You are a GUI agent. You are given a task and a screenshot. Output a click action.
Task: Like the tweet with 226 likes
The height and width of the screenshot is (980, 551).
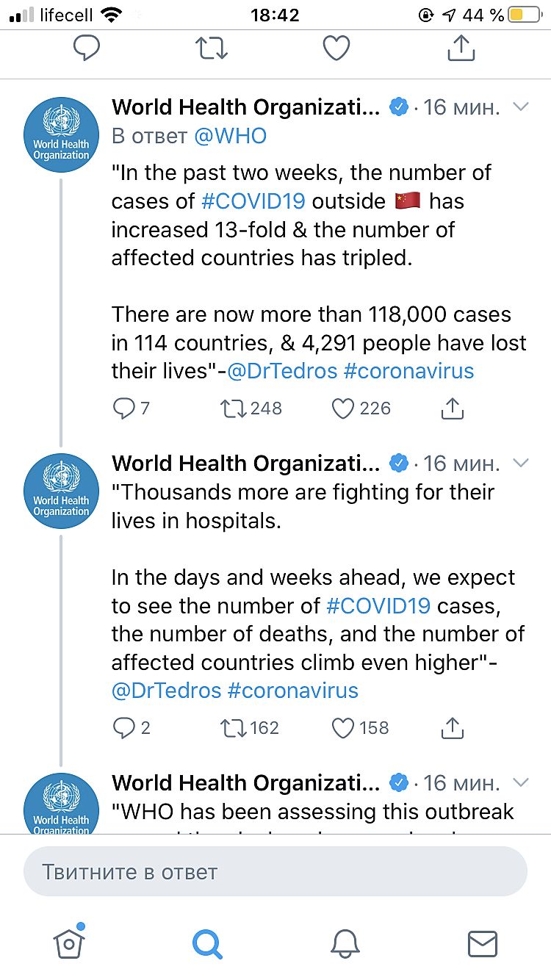pos(344,408)
